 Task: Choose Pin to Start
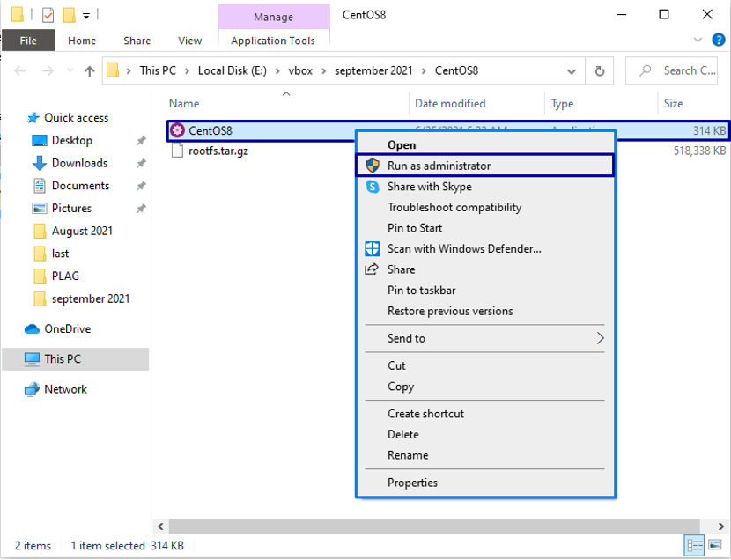pyautogui.click(x=485, y=228)
